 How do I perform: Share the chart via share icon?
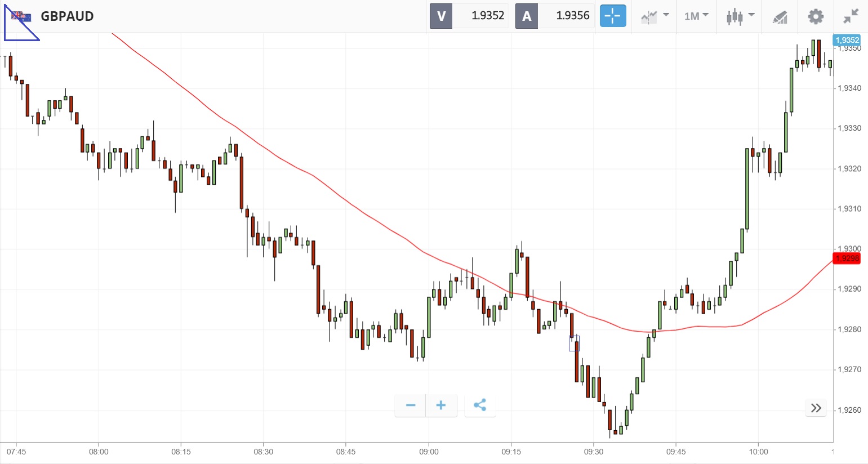tap(480, 405)
